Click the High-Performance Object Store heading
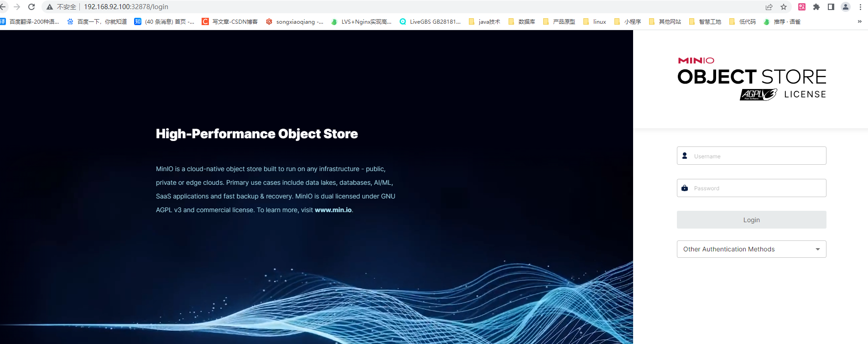 pos(257,134)
